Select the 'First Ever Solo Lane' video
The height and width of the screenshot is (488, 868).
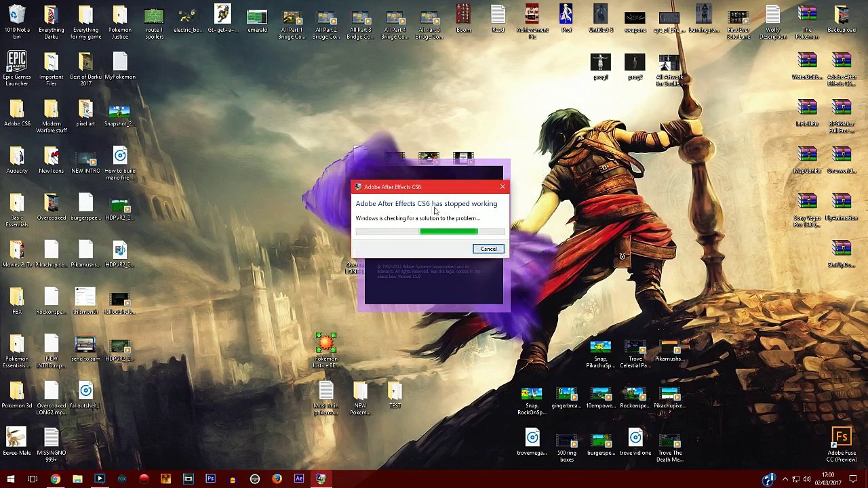pyautogui.click(x=738, y=21)
